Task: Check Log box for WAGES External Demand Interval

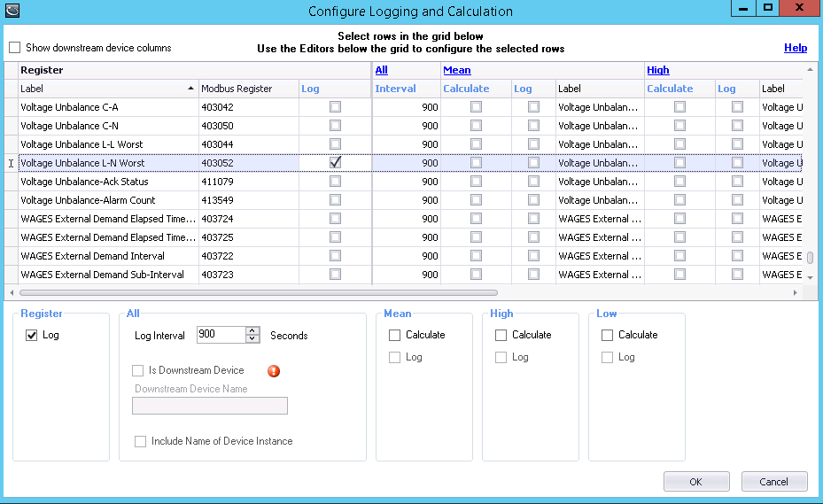Action: click(x=336, y=256)
